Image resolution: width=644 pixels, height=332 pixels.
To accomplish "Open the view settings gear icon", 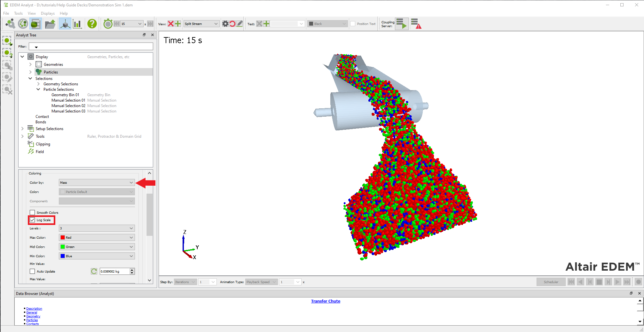I will 225,24.
